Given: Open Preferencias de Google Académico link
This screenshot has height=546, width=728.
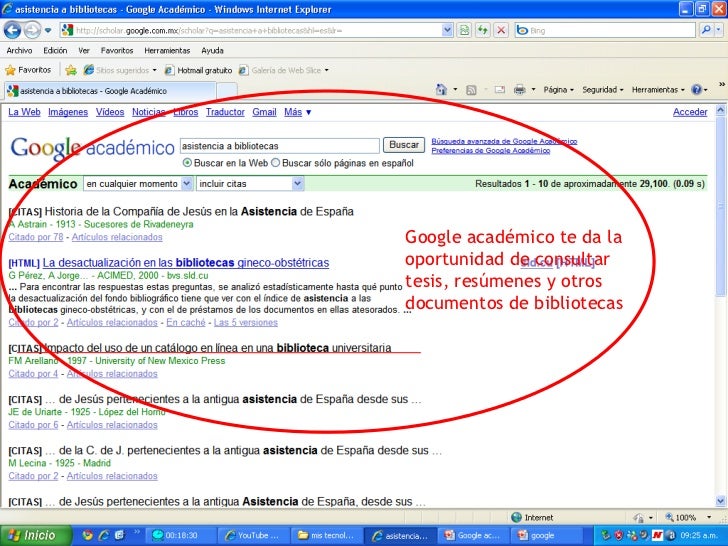Looking at the screenshot, I should tap(491, 150).
